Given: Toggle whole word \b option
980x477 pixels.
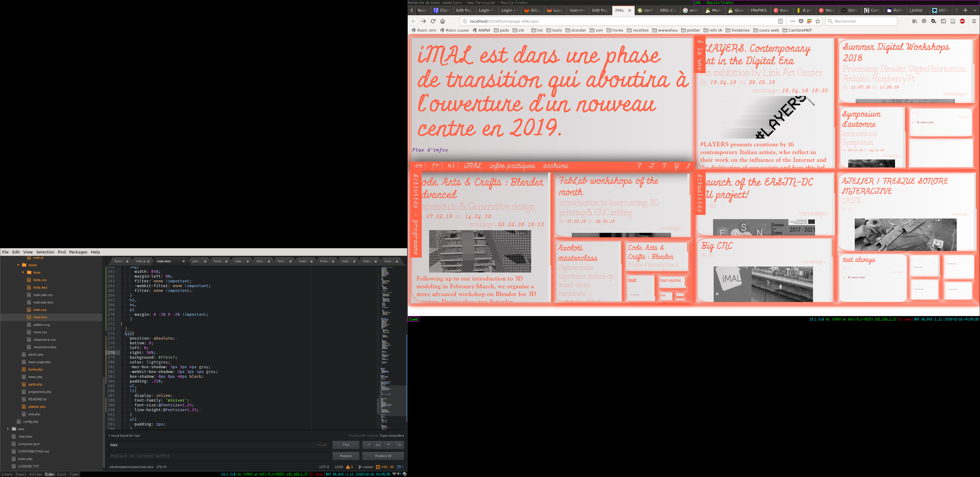Looking at the screenshot, I should point(399,445).
